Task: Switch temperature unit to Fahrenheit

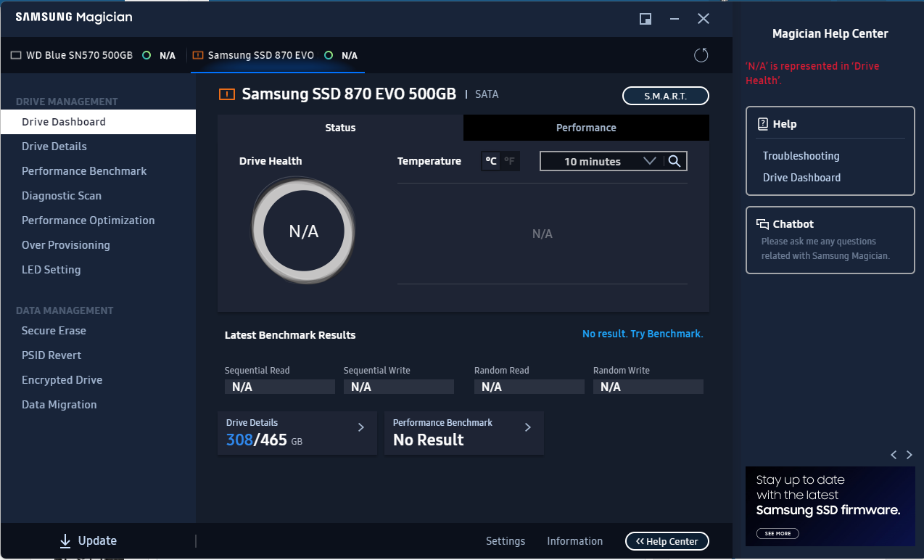Action: coord(510,161)
